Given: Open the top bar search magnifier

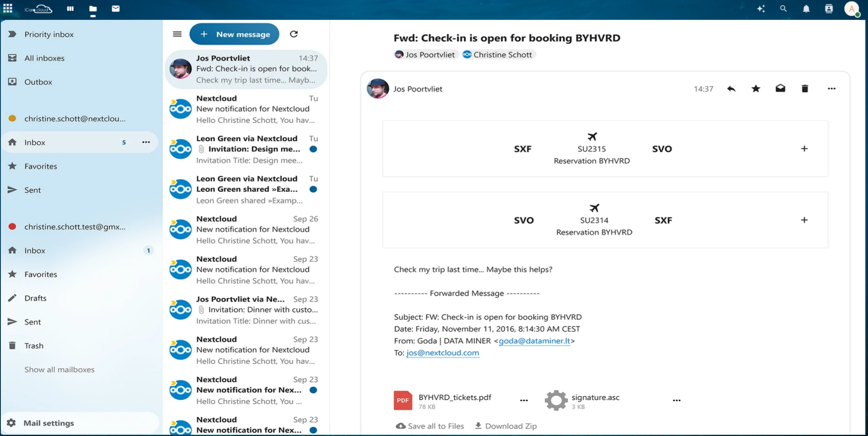Looking at the screenshot, I should (x=783, y=9).
